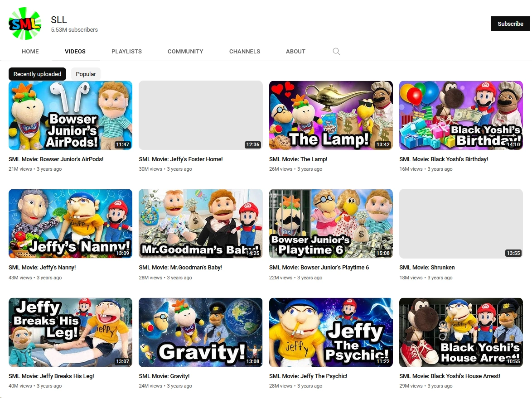This screenshot has height=398, width=532.
Task: Click the SML channel avatar logo
Action: click(25, 24)
